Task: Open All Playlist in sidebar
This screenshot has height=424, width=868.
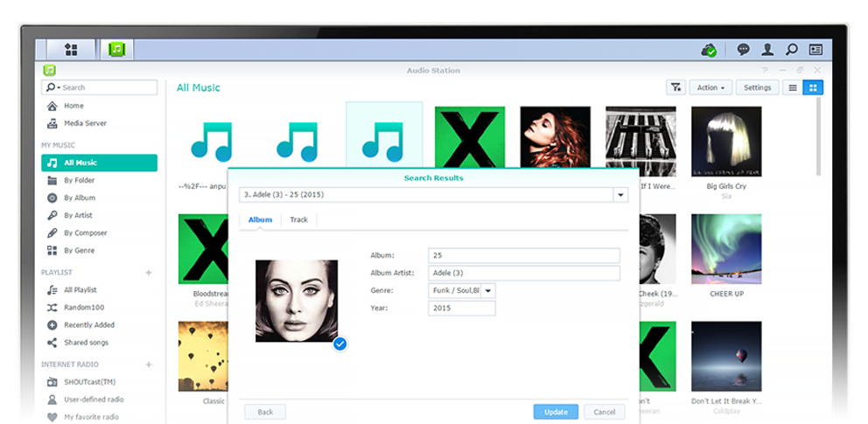Action: point(99,289)
